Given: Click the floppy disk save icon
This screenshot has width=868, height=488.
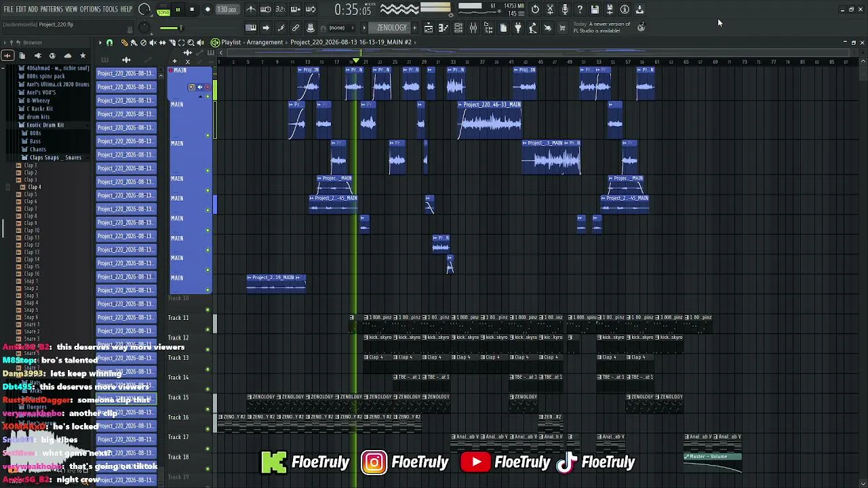Looking at the screenshot, I should coord(595,9).
